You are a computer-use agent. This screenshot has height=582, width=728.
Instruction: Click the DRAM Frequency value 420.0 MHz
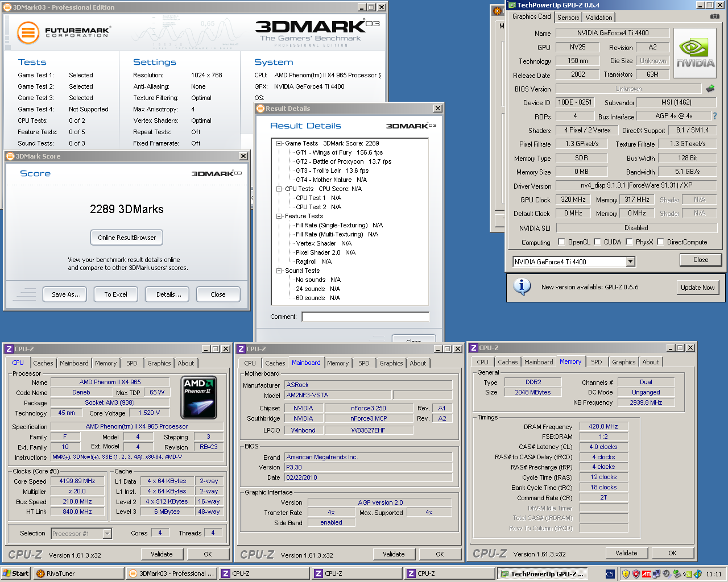point(603,426)
